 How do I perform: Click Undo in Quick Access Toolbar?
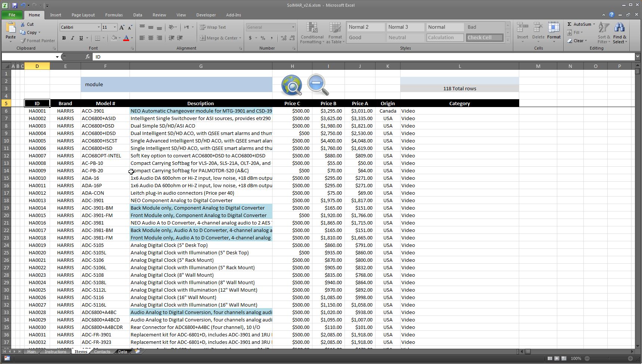[23, 6]
